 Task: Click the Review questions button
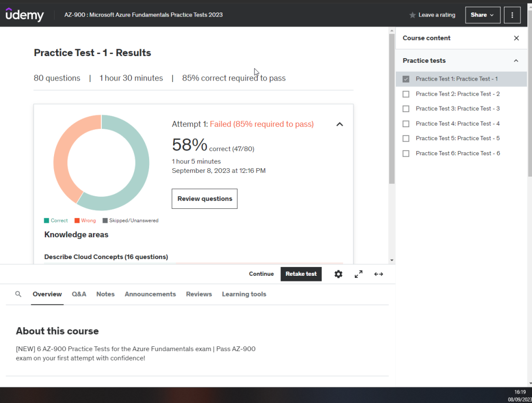coord(205,199)
